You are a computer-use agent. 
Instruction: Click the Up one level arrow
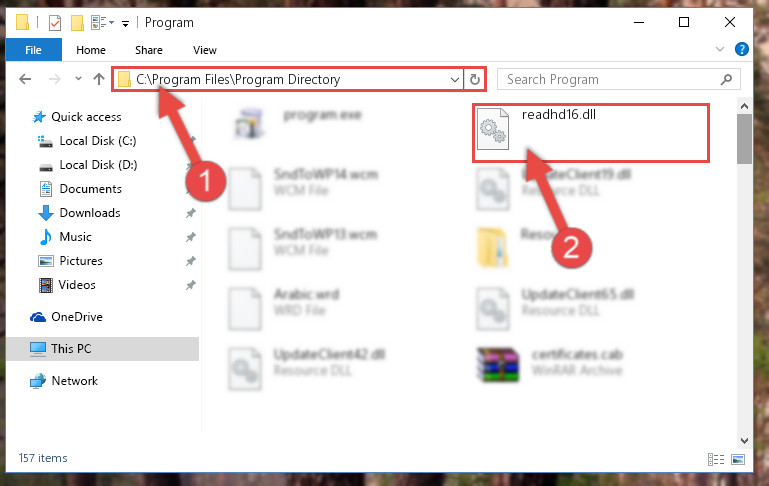pyautogui.click(x=99, y=79)
